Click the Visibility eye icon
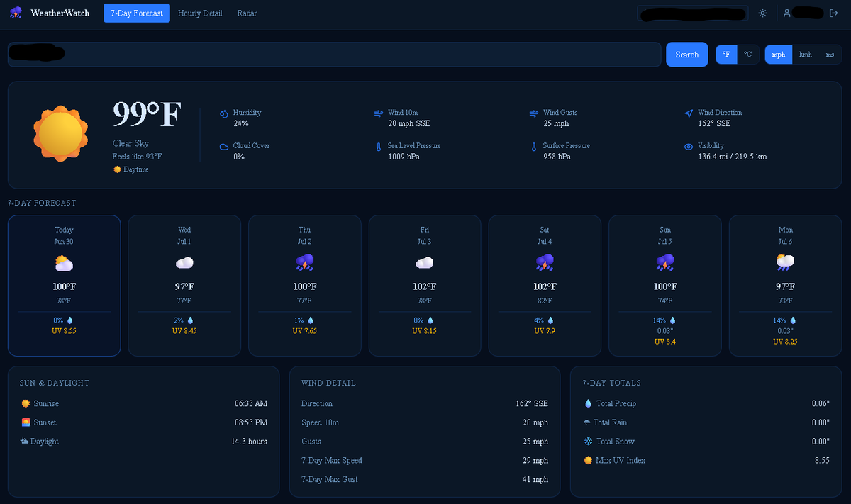The width and height of the screenshot is (851, 504). 689,147
